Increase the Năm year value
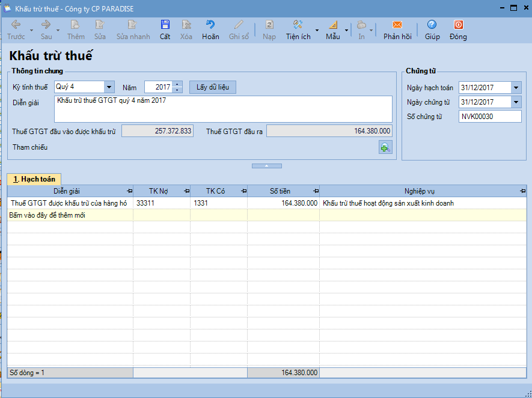This screenshot has height=398, width=532. coord(177,84)
